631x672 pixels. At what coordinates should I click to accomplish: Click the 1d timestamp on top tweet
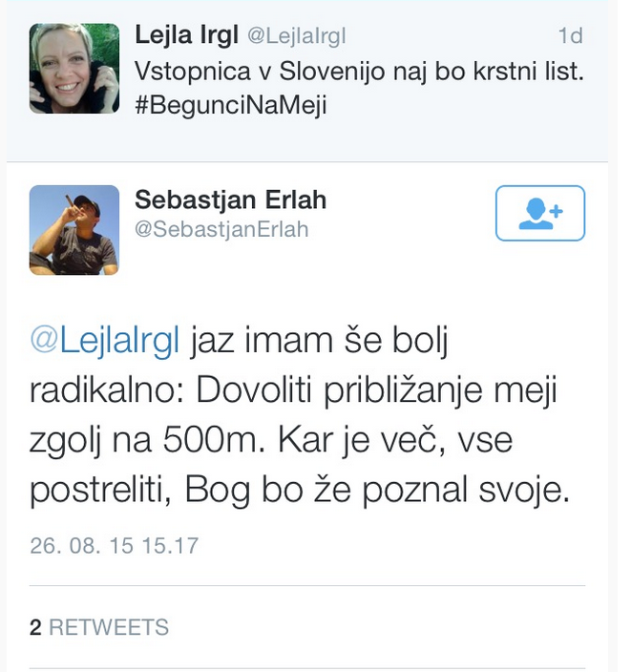click(x=570, y=36)
